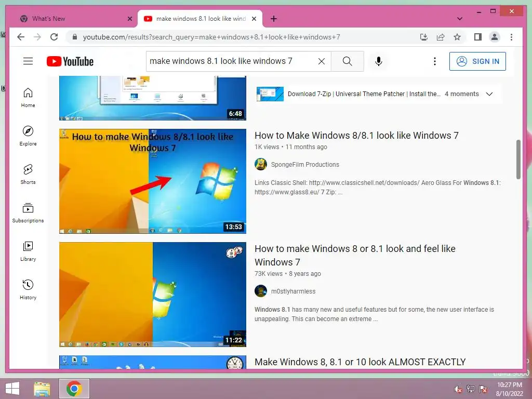Click the Chrome address bar URL

tap(211, 37)
